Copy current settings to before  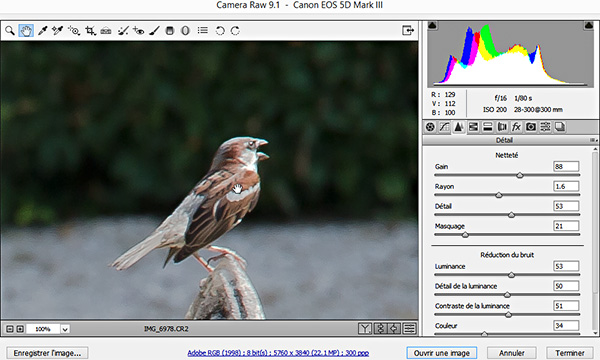(x=395, y=328)
